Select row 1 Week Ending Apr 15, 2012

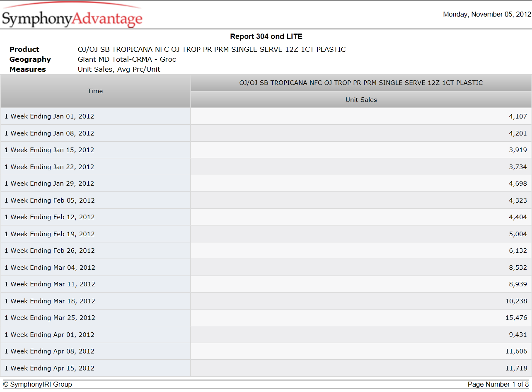point(266,368)
